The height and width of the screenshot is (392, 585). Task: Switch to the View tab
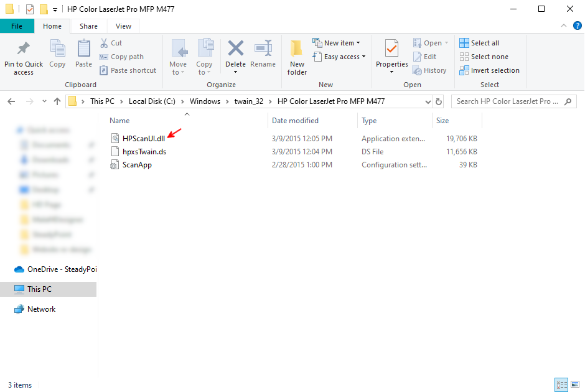pos(123,26)
